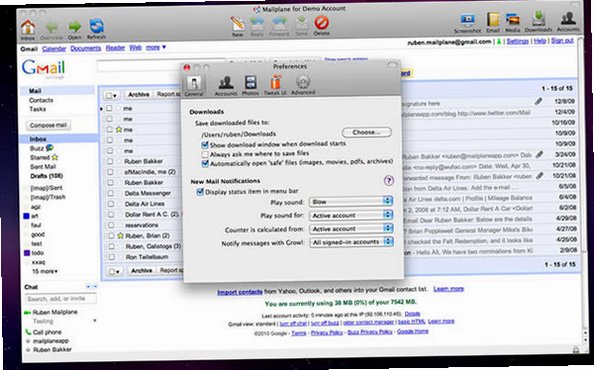Open the Sent Mail folder
Viewport: 594px width, 370px height.
coord(43,167)
